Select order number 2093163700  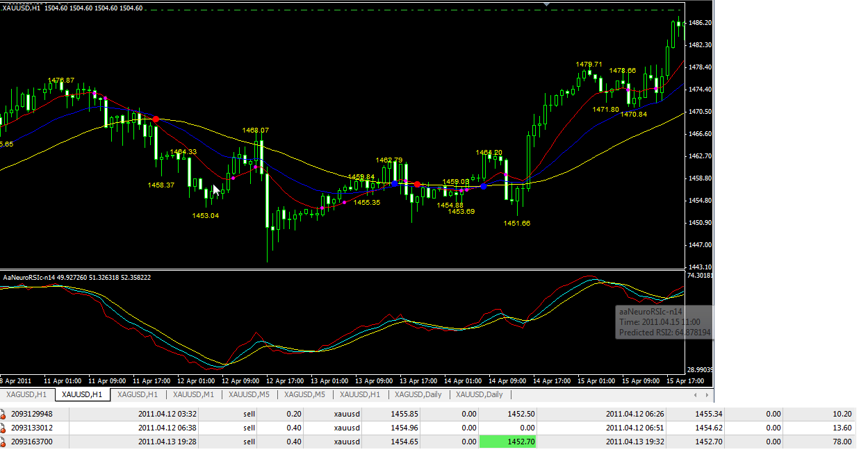32,442
